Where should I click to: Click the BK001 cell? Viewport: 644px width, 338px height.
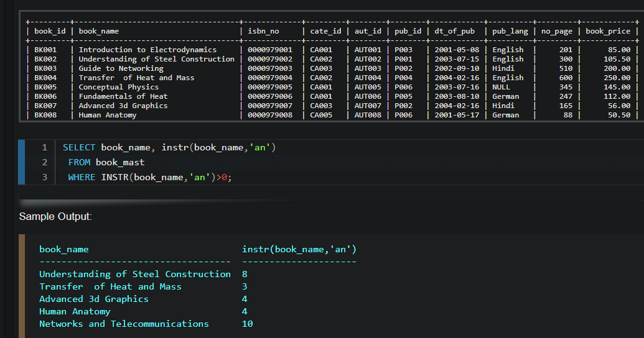(45, 50)
